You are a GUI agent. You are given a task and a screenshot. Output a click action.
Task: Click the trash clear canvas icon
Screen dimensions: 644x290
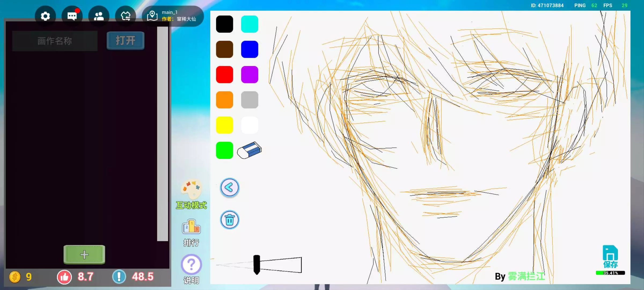click(229, 220)
